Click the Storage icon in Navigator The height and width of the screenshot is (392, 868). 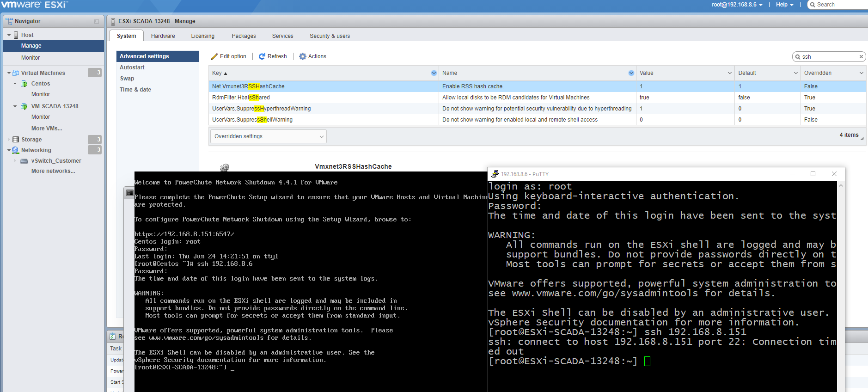tap(16, 140)
